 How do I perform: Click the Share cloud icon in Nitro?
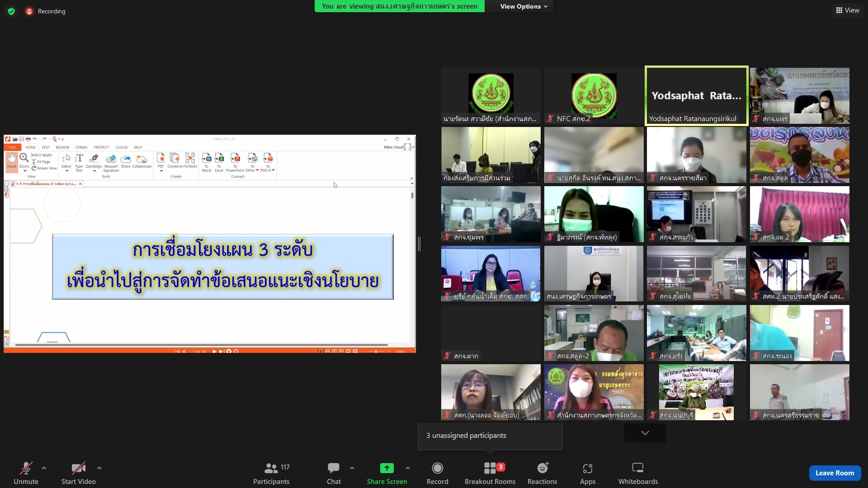pyautogui.click(x=126, y=161)
